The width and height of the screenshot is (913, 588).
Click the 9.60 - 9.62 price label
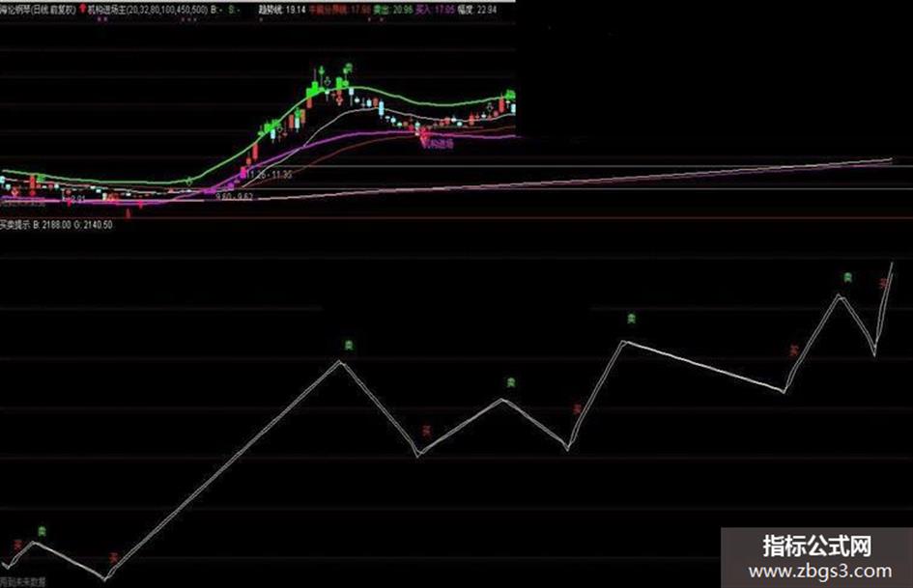(234, 197)
